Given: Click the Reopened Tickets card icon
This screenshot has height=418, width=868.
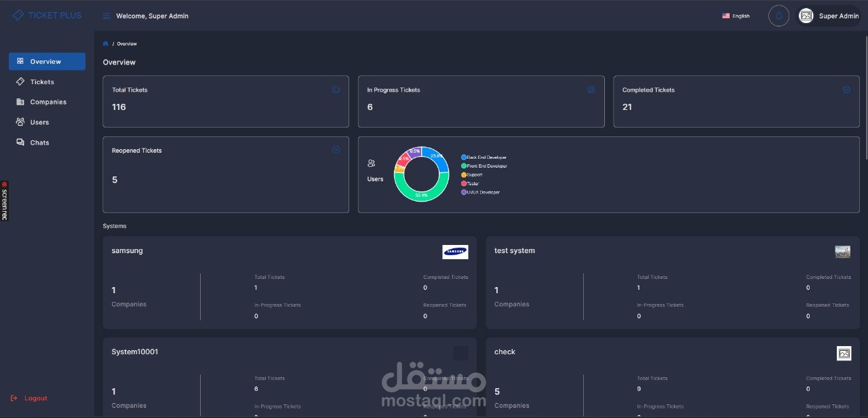Looking at the screenshot, I should (336, 150).
